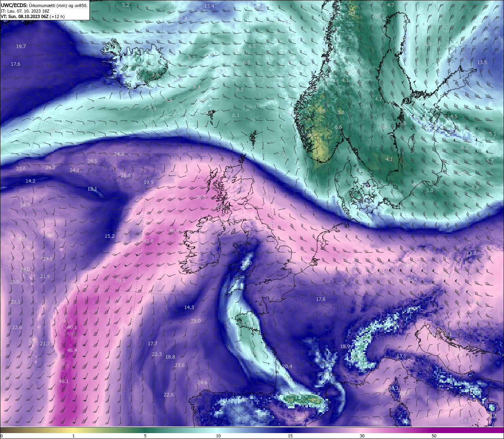Image resolution: width=504 pixels, height=439 pixels.
Task: Click the 48.4 value in the magenta band
Action: (x=72, y=350)
